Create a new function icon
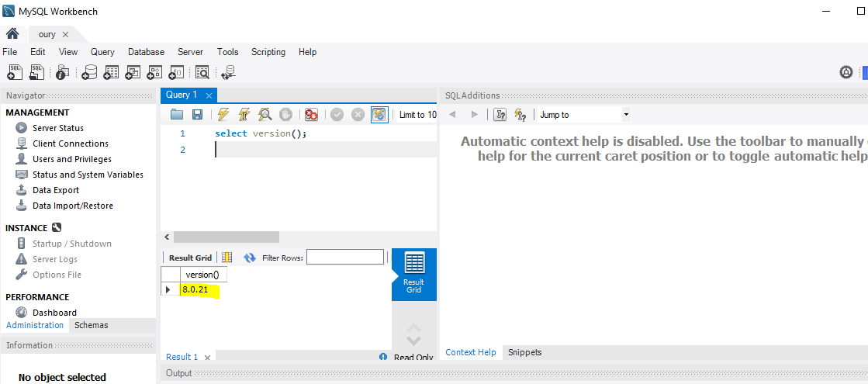This screenshot has width=868, height=384. pyautogui.click(x=176, y=71)
